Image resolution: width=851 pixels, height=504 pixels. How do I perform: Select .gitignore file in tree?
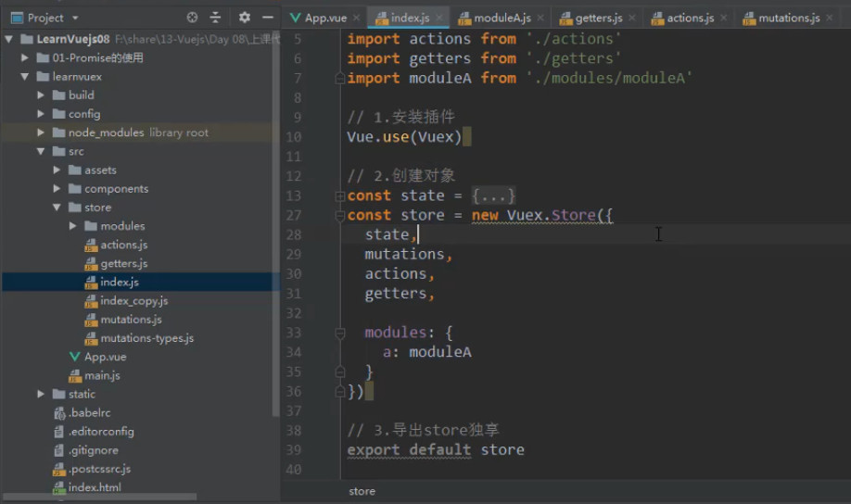[94, 450]
